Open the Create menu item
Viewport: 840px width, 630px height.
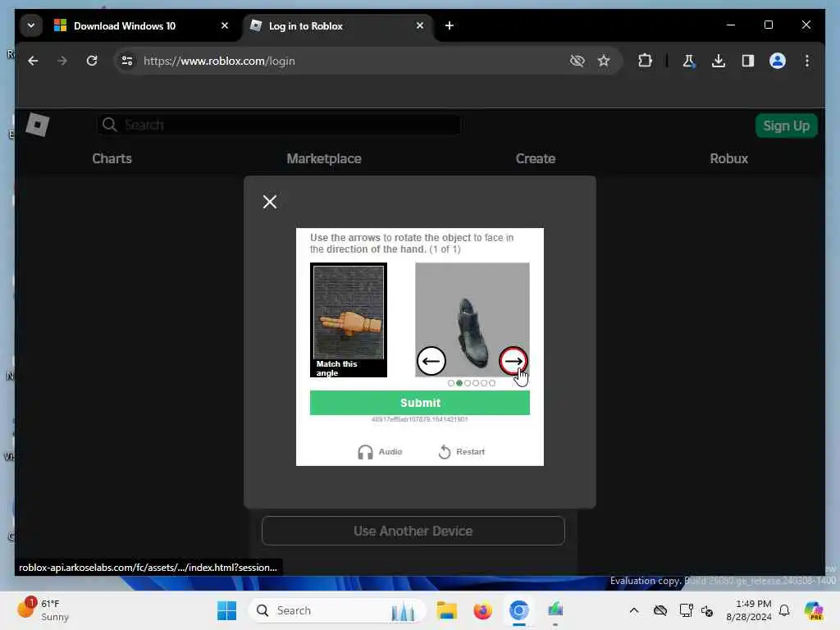pyautogui.click(x=536, y=158)
